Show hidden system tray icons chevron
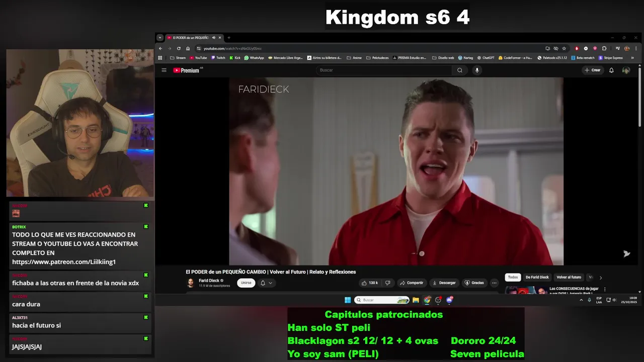 (581, 300)
